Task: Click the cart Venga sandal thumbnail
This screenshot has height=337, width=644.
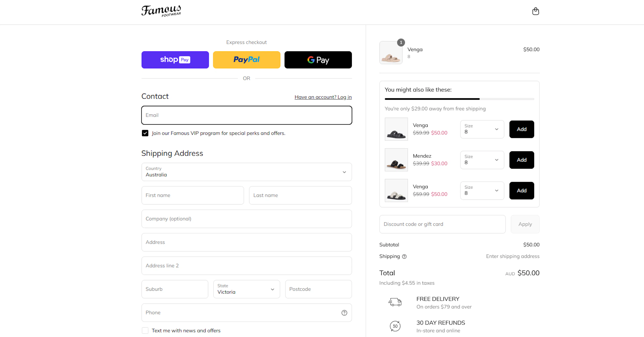Action: 391,52
